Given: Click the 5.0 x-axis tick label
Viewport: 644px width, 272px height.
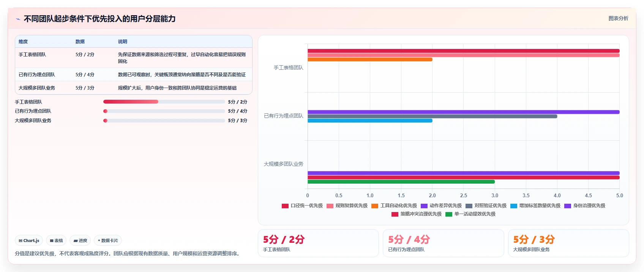Looking at the screenshot, I should tap(619, 195).
